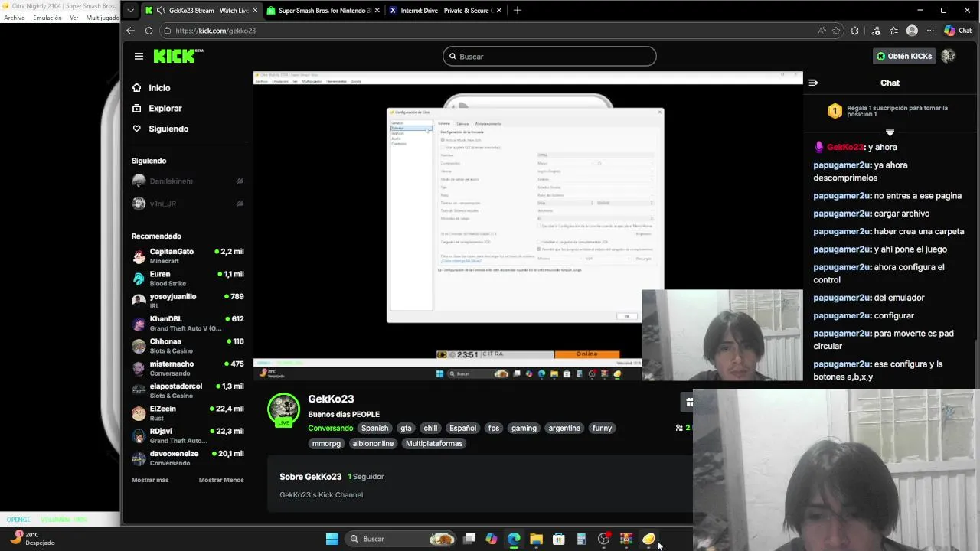Image resolution: width=980 pixels, height=551 pixels.
Task: Open File Explorer from the taskbar
Action: pyautogui.click(x=536, y=539)
